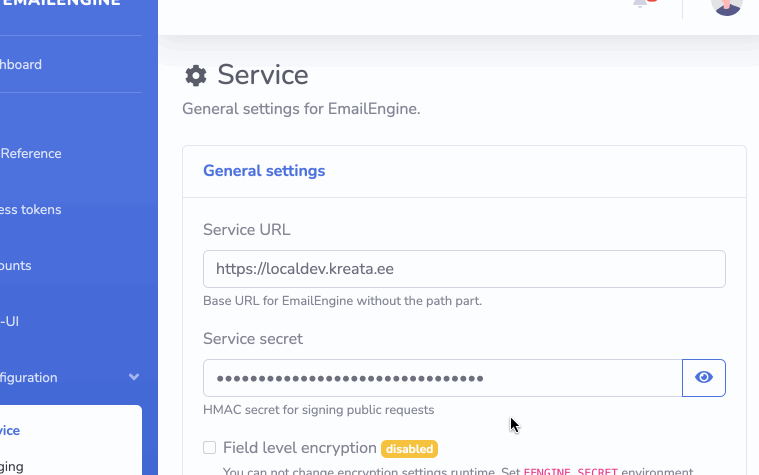Open notifications bell in top bar

pyautogui.click(x=641, y=3)
